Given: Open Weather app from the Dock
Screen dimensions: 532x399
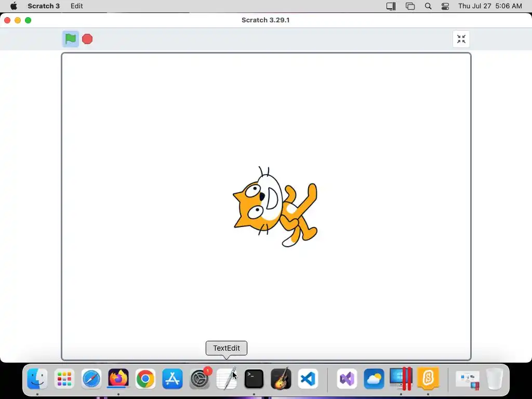Looking at the screenshot, I should (x=374, y=379).
